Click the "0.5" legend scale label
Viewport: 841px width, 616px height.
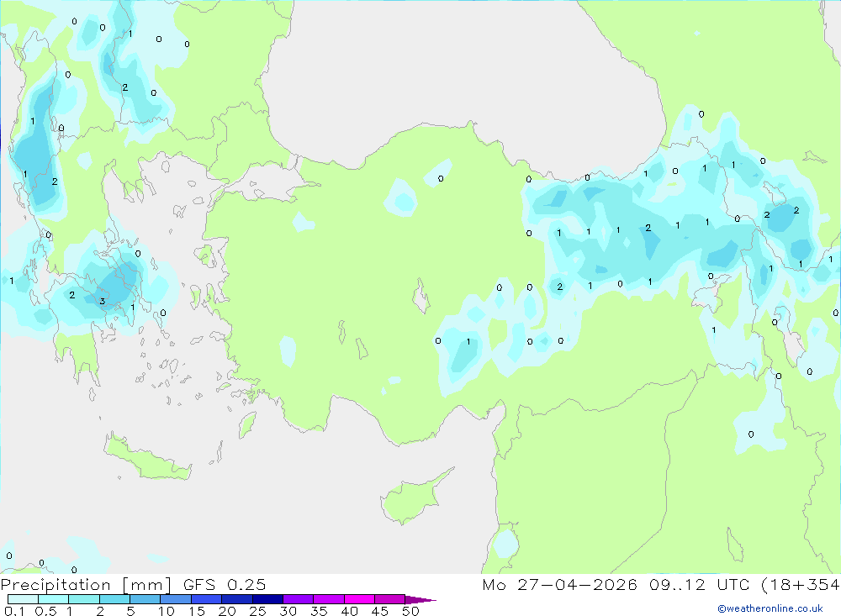[x=45, y=611]
